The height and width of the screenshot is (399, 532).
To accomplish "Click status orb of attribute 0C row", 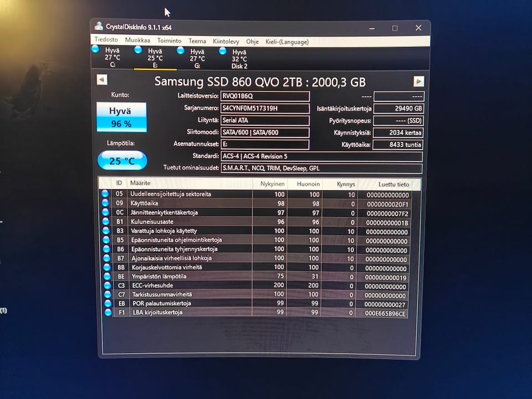I will tap(105, 212).
